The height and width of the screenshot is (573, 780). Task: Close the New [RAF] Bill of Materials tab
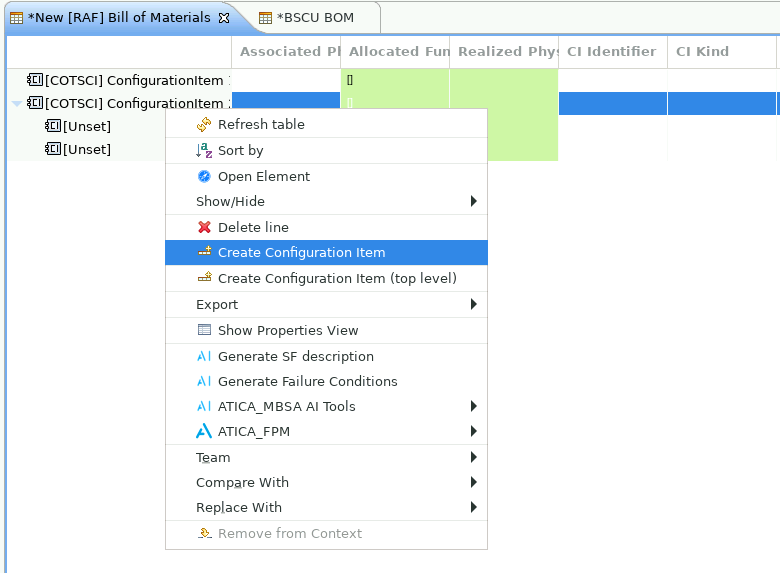point(224,18)
